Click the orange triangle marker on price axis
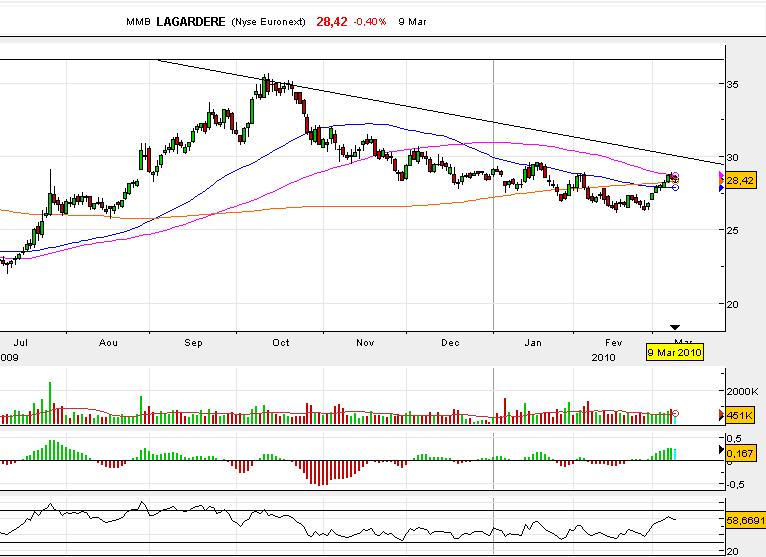Screen dimensions: 766x557 coord(722,181)
